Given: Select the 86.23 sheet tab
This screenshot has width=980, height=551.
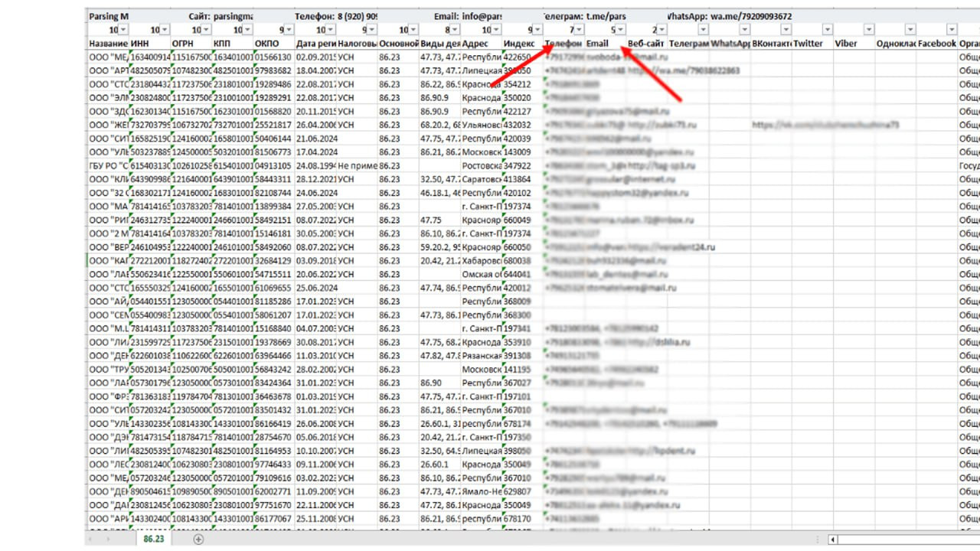Looking at the screenshot, I should pos(154,539).
